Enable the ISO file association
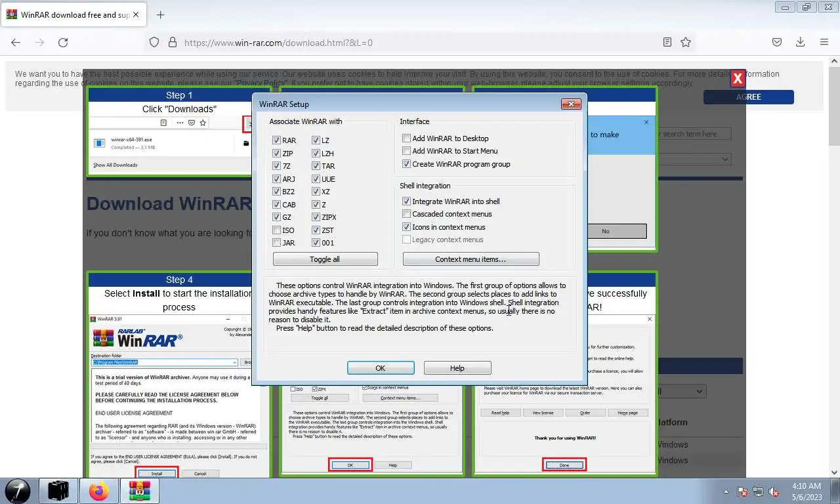The width and height of the screenshot is (840, 504). [277, 230]
